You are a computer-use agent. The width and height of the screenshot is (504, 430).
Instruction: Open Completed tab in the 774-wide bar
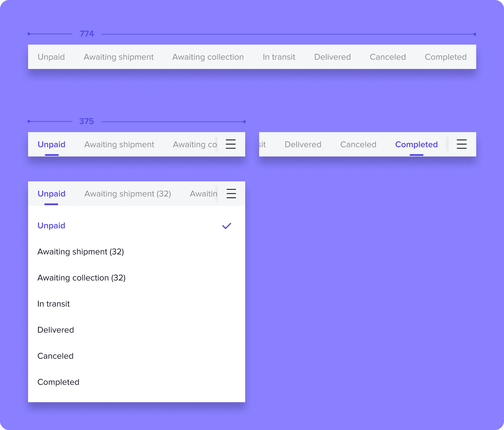[446, 57]
